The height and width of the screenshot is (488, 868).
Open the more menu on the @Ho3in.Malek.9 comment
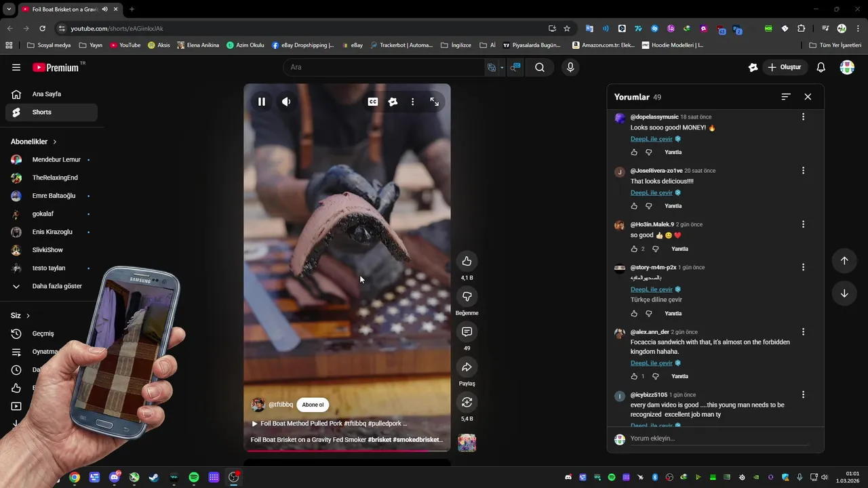pyautogui.click(x=803, y=224)
